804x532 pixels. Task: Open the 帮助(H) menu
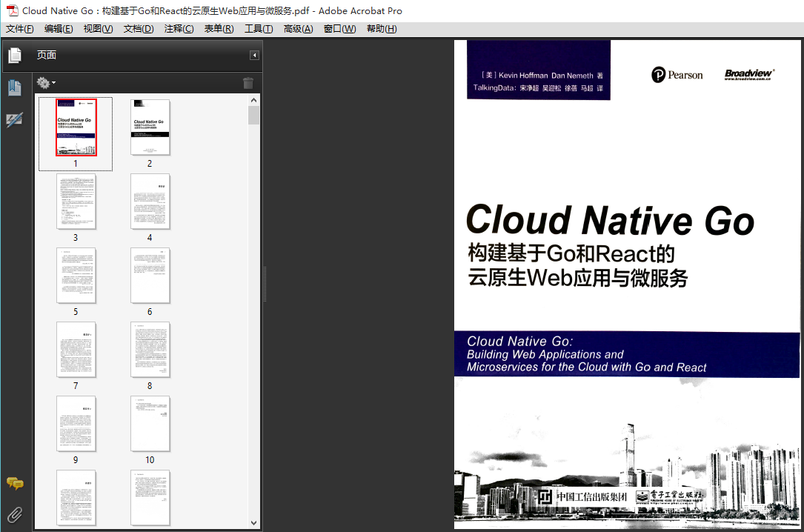click(382, 29)
